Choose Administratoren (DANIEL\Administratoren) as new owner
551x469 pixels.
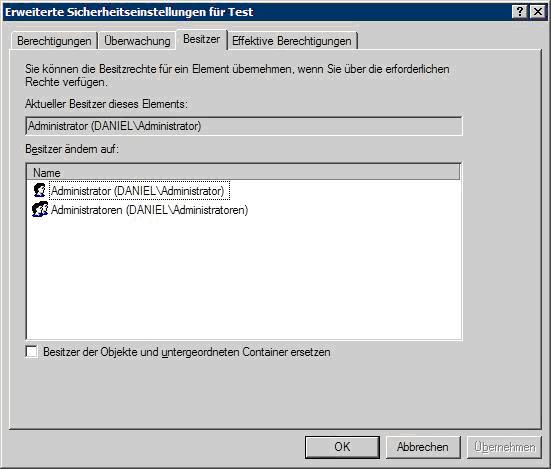coord(150,210)
